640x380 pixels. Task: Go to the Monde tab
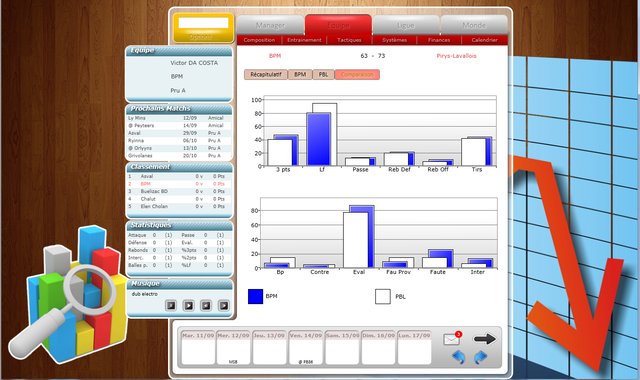[x=474, y=25]
